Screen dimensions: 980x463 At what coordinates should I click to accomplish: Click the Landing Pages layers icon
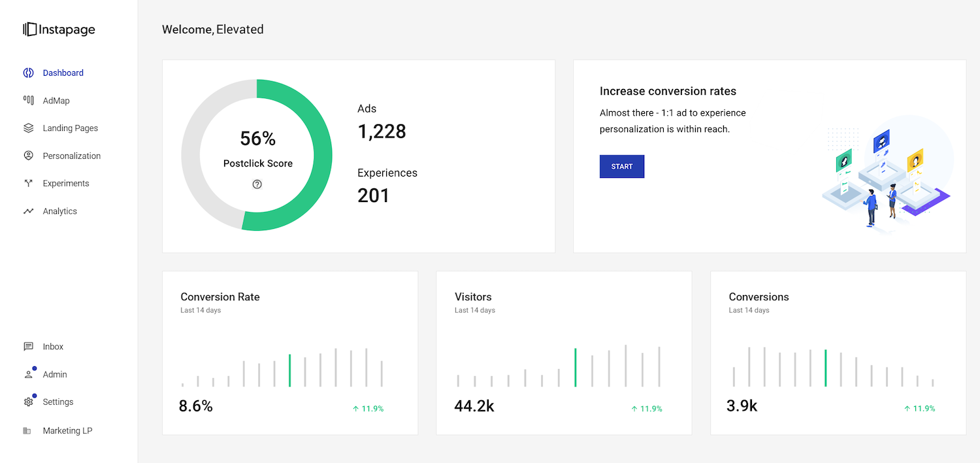(28, 128)
